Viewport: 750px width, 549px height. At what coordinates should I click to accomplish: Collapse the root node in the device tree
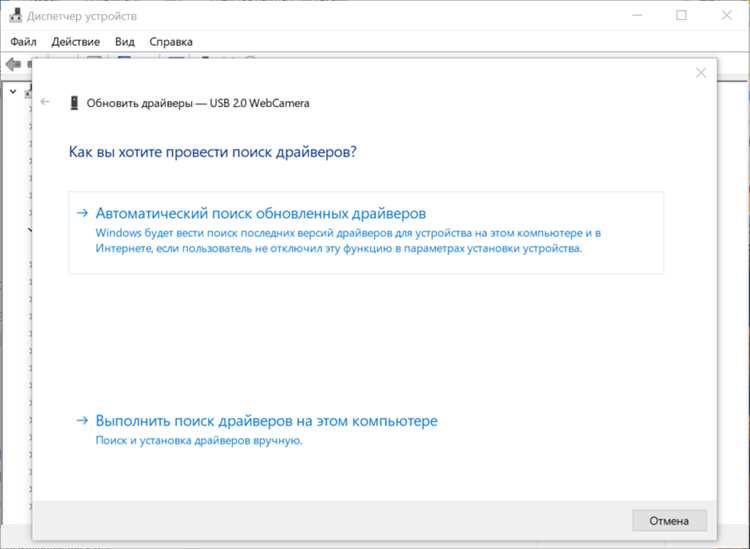13,92
